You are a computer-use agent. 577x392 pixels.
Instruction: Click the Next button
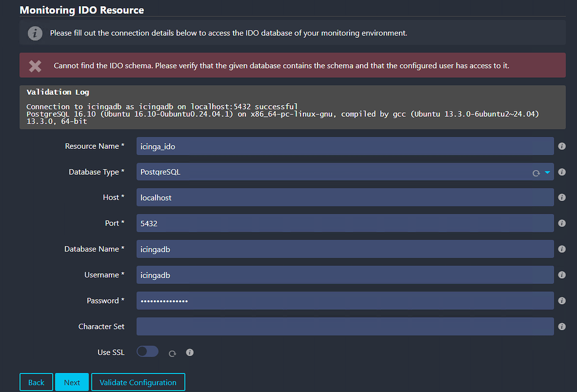[x=72, y=382]
